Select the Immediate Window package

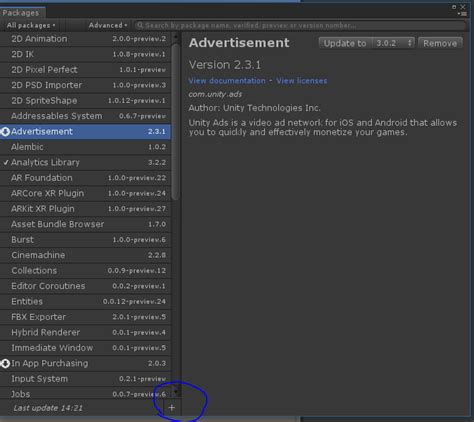[85, 348]
